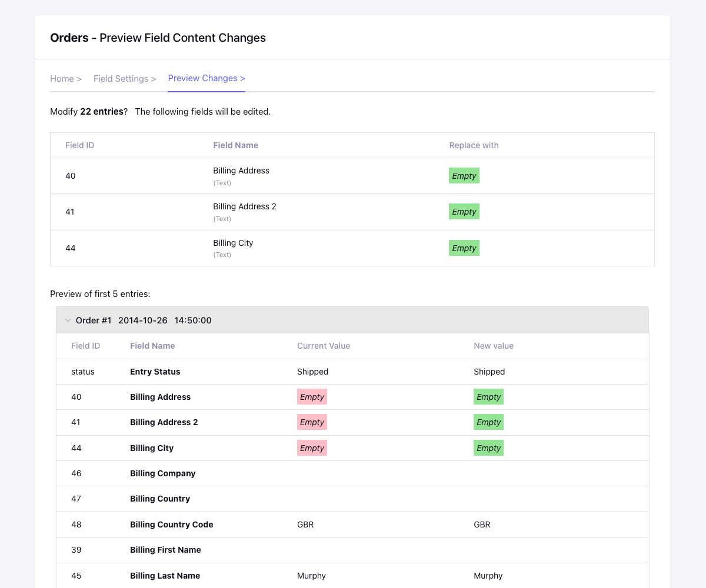Click the bold '22 entries' text
706x588 pixels.
pos(101,112)
